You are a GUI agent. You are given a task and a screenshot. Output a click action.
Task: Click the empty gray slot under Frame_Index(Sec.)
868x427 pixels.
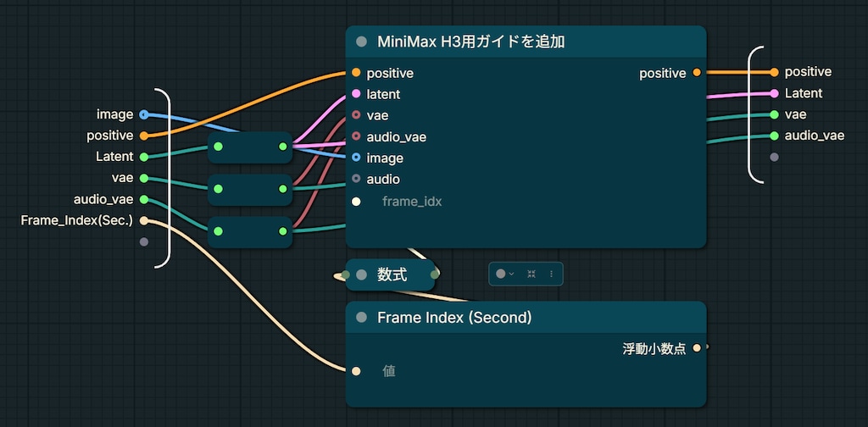coord(144,241)
